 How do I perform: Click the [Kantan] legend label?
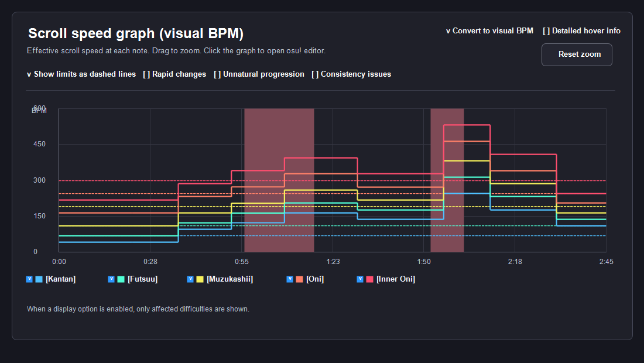61,279
